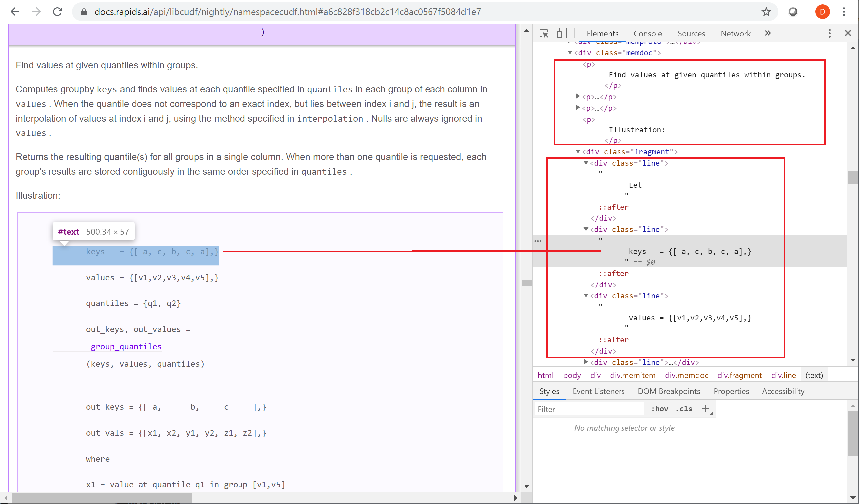Toggle element :hov pseudo-class state
The width and height of the screenshot is (859, 504).
coord(660,409)
